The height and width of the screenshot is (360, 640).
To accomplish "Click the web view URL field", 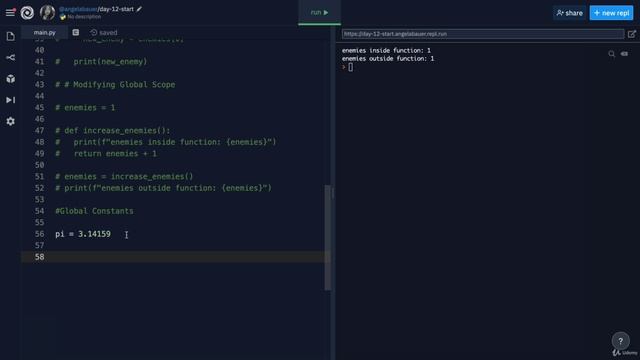I will click(x=483, y=34).
